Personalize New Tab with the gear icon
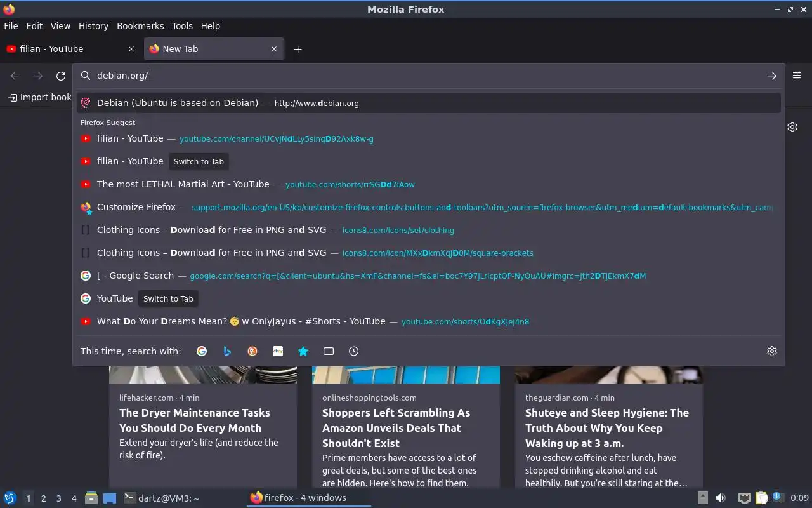The image size is (812, 508). [x=792, y=127]
